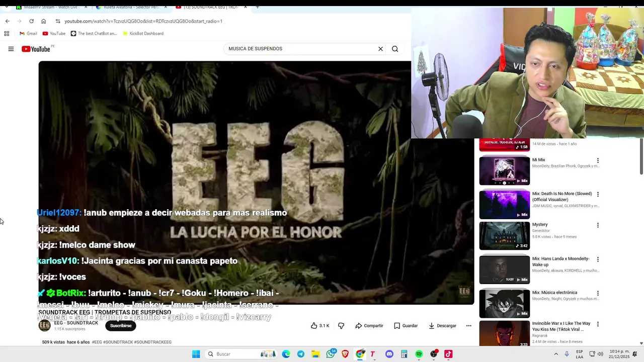This screenshot has height=362, width=644.
Task: Click the EEG video player
Action: [256, 183]
